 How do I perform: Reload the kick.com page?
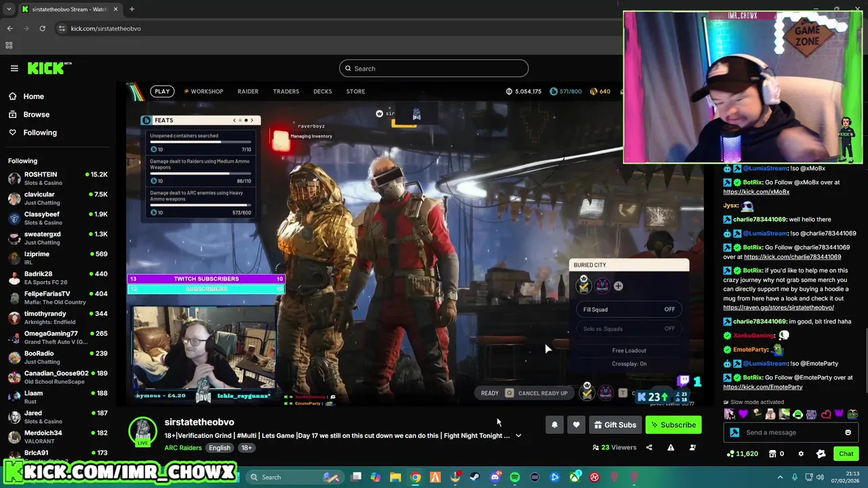pos(42,28)
